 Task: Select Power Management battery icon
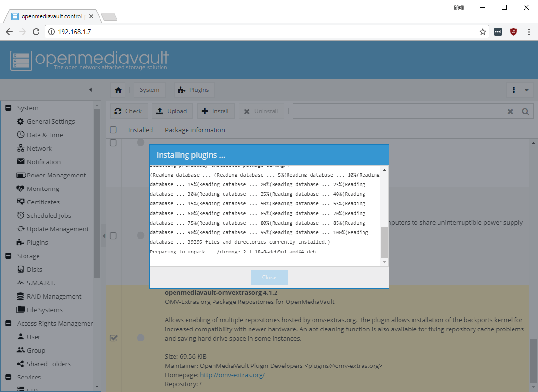[21, 175]
